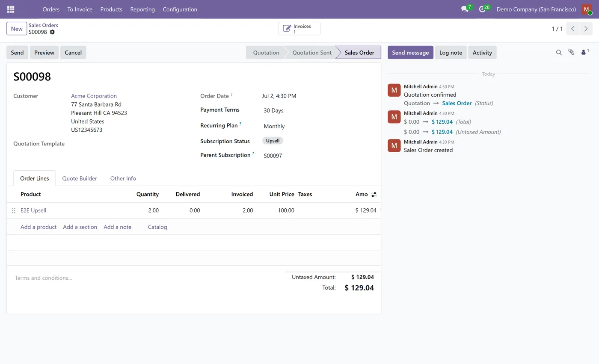Open the product Catalog link
This screenshot has height=364, width=599.
click(x=157, y=227)
